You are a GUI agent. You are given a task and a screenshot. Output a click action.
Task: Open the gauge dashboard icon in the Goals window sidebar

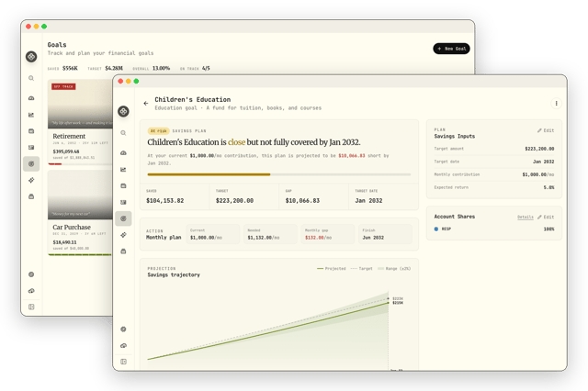coord(31,98)
